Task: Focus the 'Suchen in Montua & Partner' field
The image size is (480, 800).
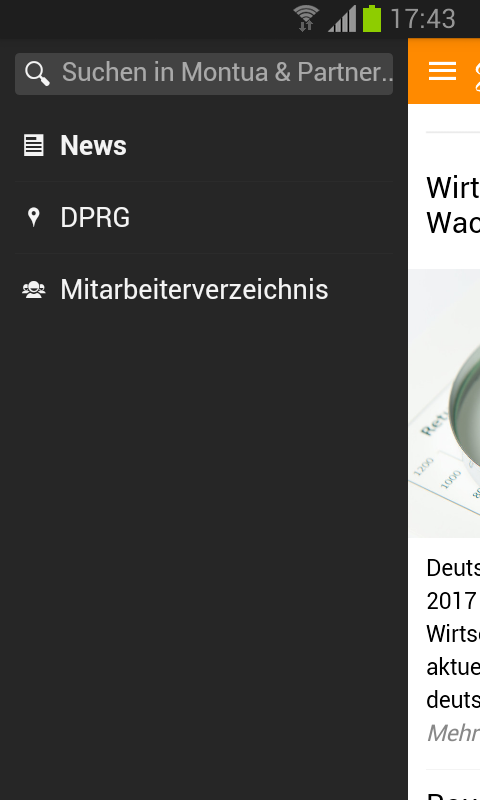Action: tap(204, 74)
